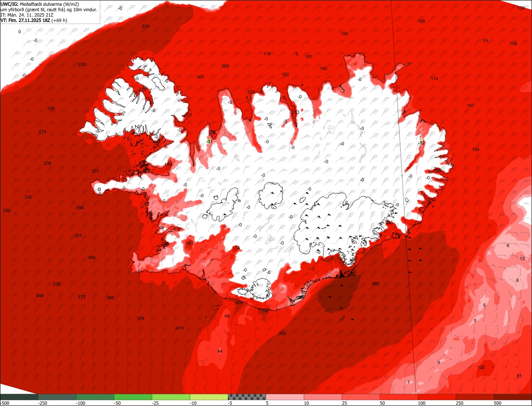Click the value 119 north of Iceland
Screen dimensions: 532x406
pos(267,54)
